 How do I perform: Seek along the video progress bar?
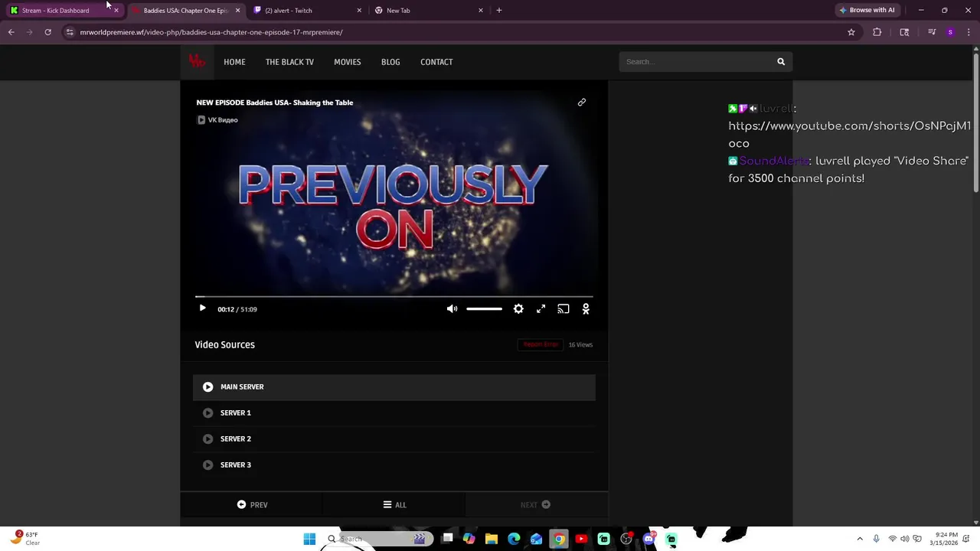pyautogui.click(x=394, y=296)
